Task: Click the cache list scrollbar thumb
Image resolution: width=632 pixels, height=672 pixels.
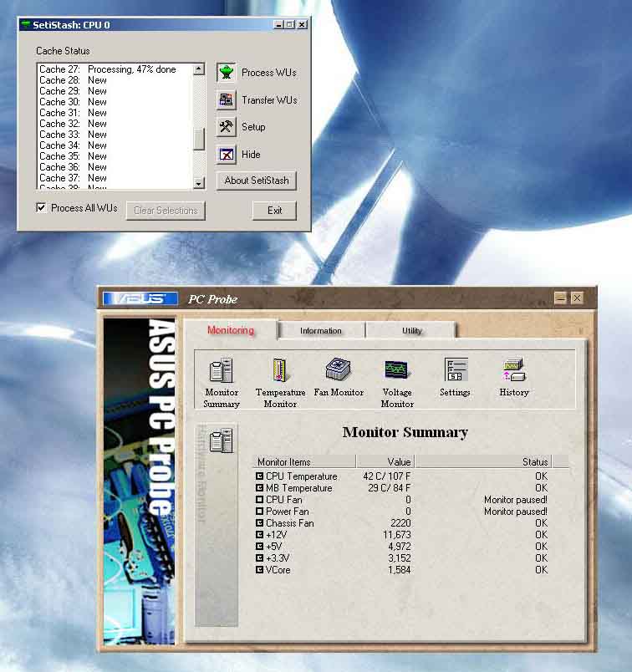Action: [198, 139]
